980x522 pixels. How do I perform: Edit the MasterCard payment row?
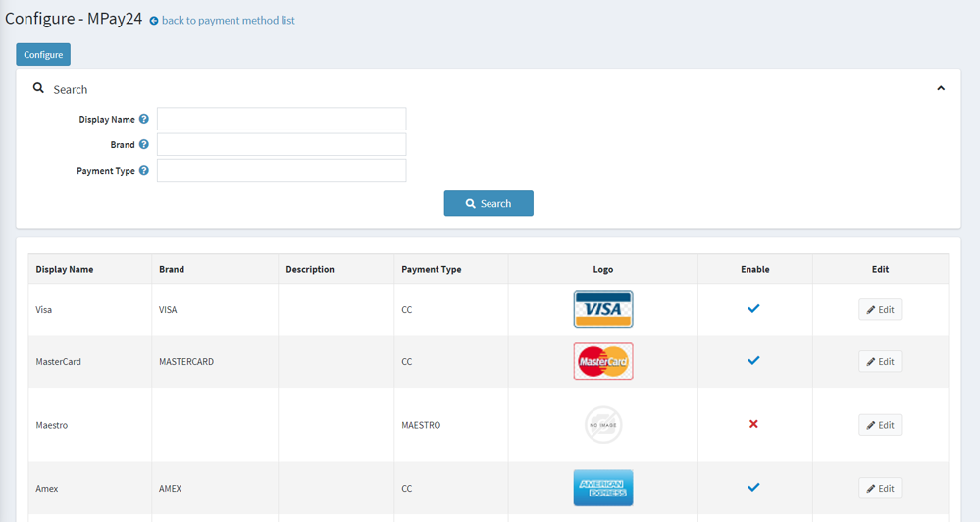[880, 361]
